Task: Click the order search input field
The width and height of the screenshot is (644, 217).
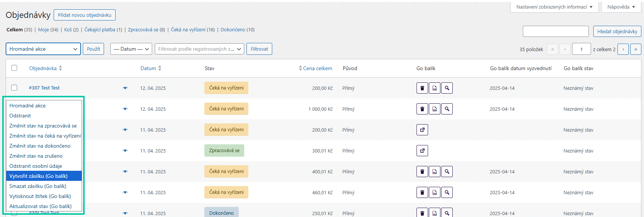Action: pos(555,31)
